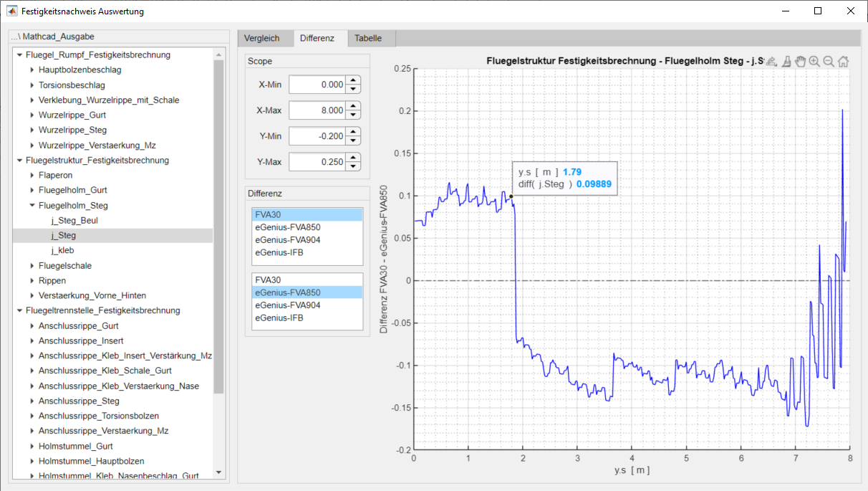This screenshot has height=491, width=868.
Task: Click the X-Min input field
Action: click(317, 85)
